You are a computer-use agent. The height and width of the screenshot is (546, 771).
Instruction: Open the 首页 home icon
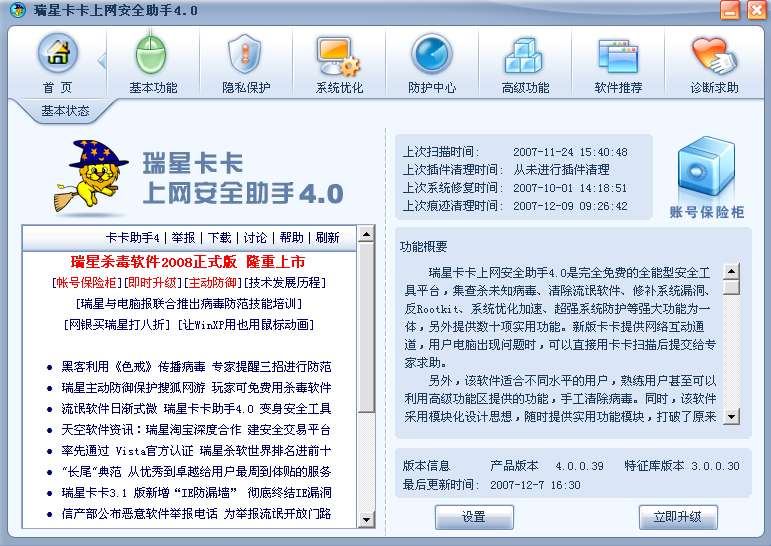[58, 53]
